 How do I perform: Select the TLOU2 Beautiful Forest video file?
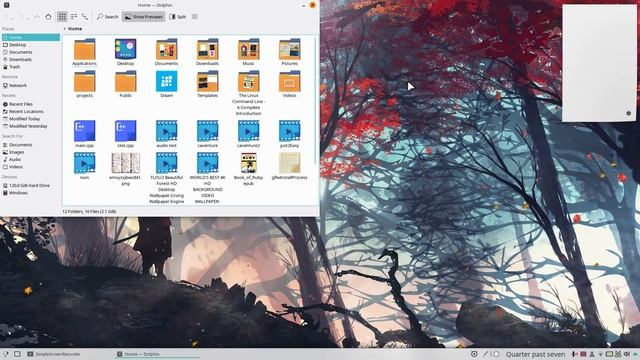click(x=167, y=163)
